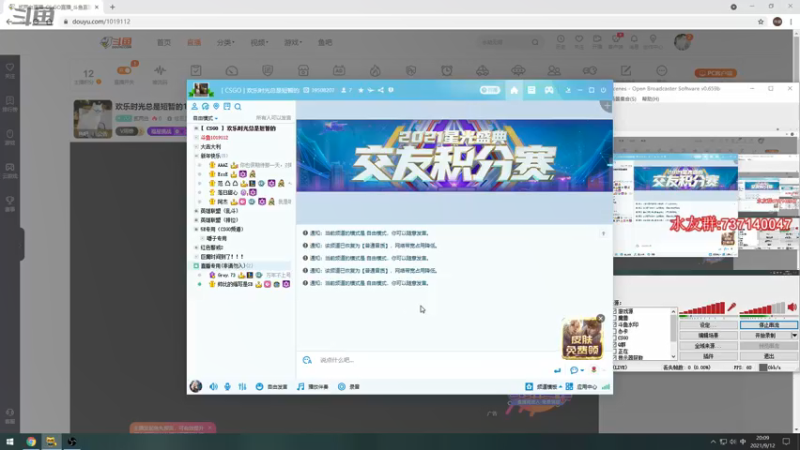
Task: Click OBS 编辑场景 edit scene button
Action: point(708,336)
